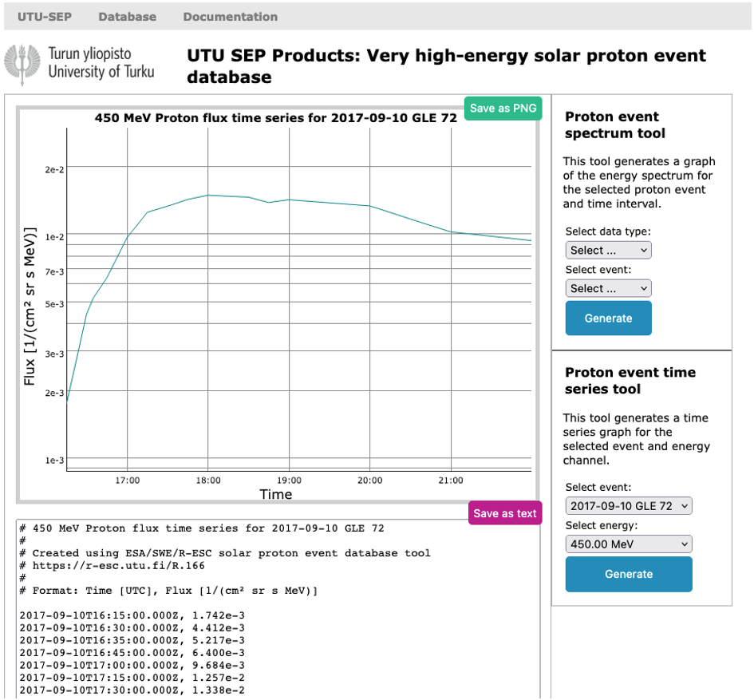
Task: Open the Database menu item
Action: (x=127, y=17)
